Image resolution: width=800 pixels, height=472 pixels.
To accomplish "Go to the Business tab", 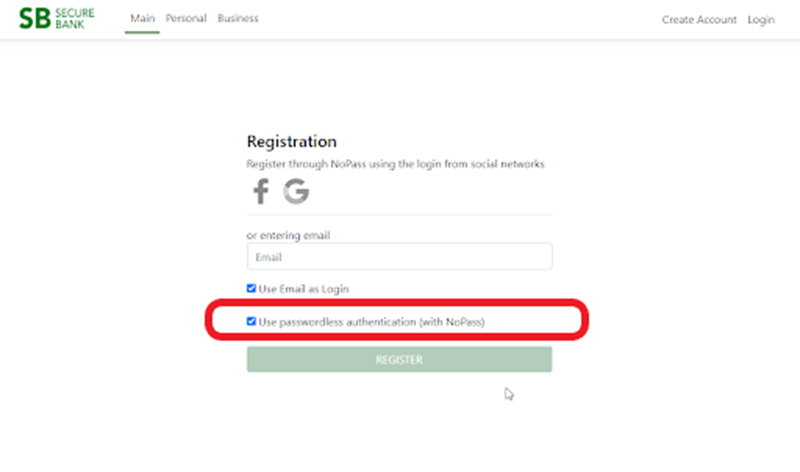I will point(238,19).
